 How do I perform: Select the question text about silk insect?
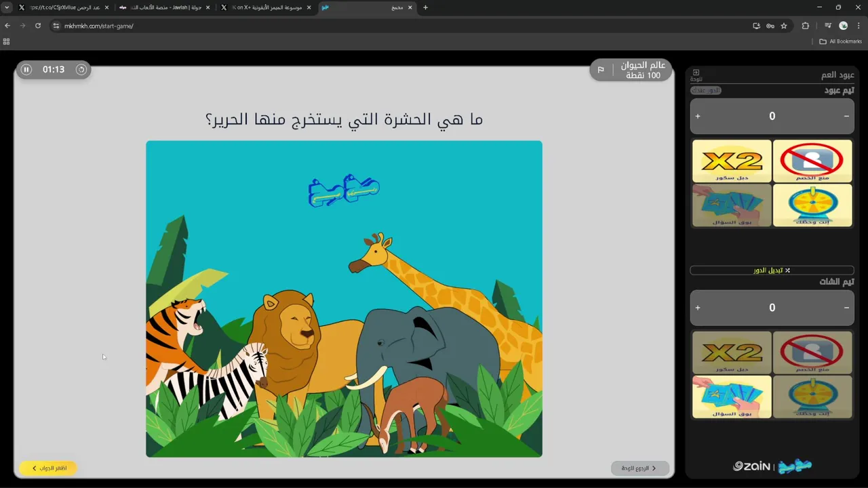[x=344, y=119]
